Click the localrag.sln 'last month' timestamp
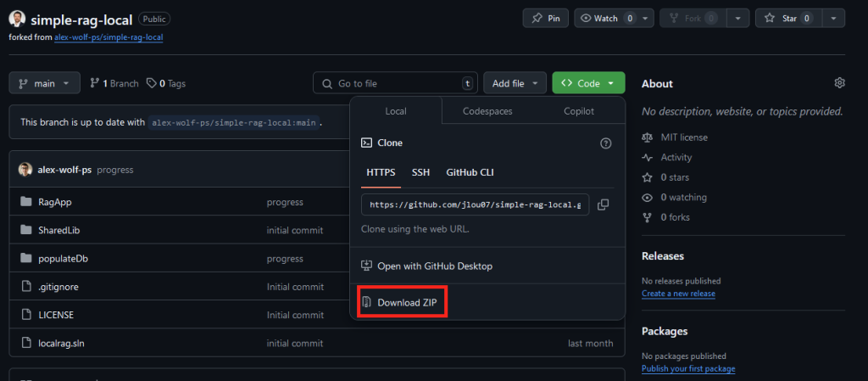This screenshot has width=868, height=381. 591,344
